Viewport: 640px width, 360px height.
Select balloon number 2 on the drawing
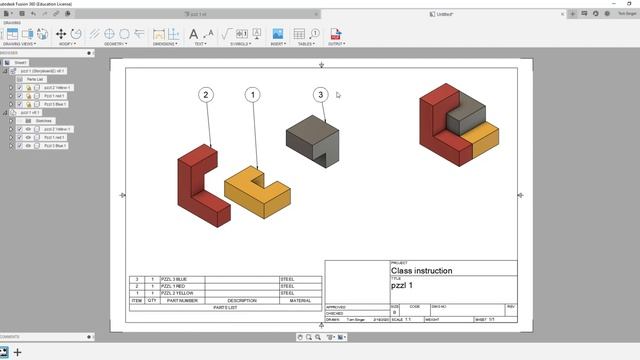point(206,95)
